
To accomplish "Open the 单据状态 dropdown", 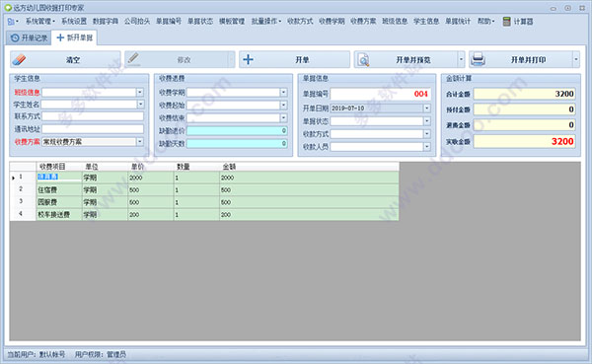I will pyautogui.click(x=427, y=121).
